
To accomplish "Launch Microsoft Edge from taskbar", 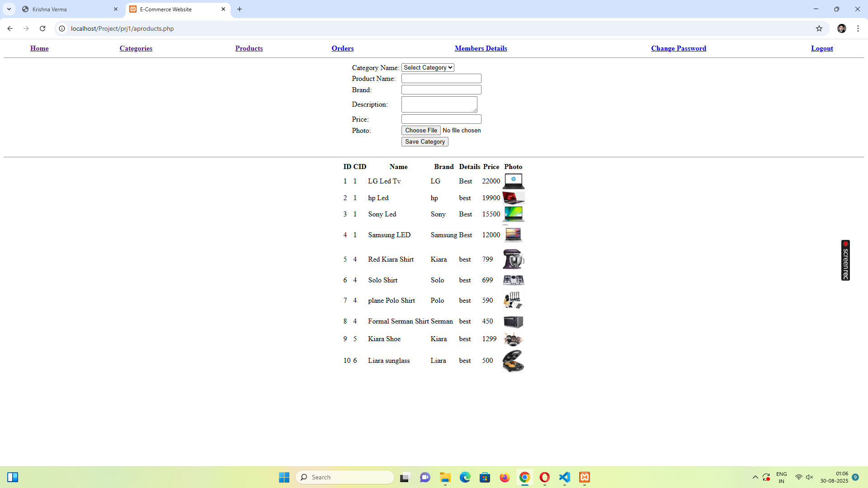I will coord(465,477).
